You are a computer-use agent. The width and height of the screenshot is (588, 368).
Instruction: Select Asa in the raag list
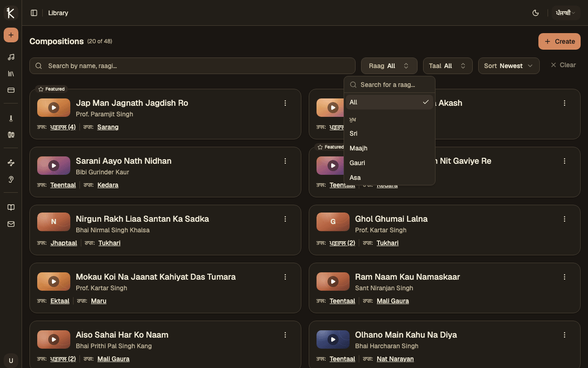click(390, 178)
